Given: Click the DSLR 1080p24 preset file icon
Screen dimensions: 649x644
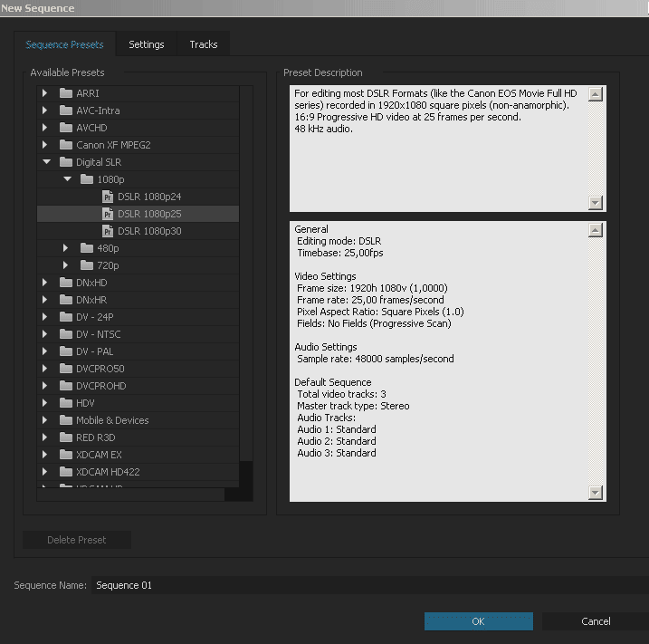Looking at the screenshot, I should [x=108, y=197].
